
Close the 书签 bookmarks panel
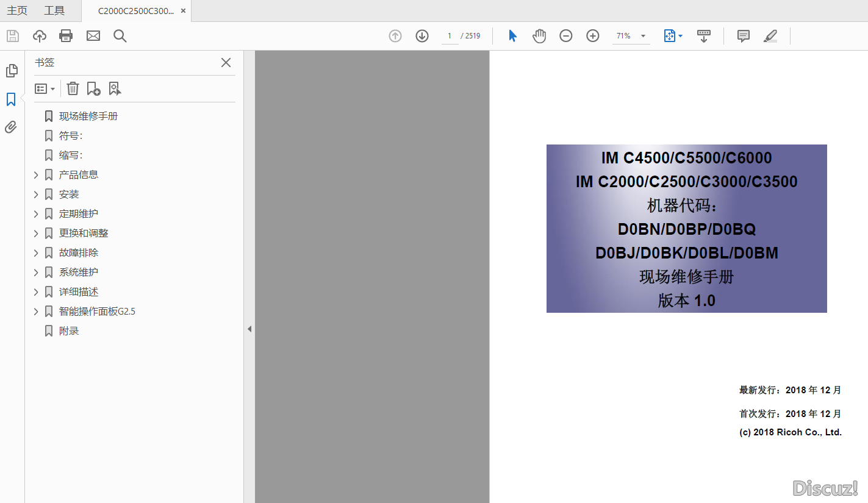226,63
